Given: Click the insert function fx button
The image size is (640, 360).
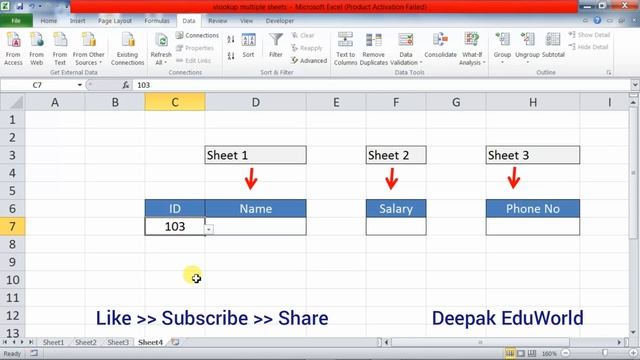Looking at the screenshot, I should point(126,85).
